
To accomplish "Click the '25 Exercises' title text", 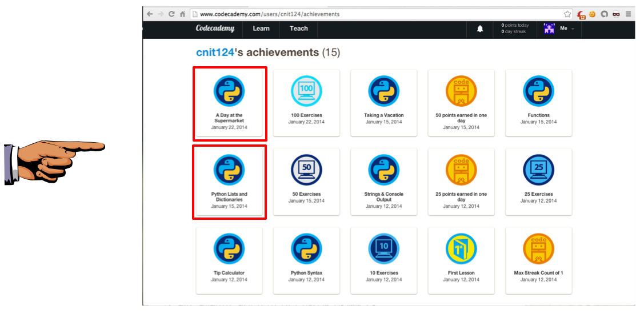I will tap(538, 194).
